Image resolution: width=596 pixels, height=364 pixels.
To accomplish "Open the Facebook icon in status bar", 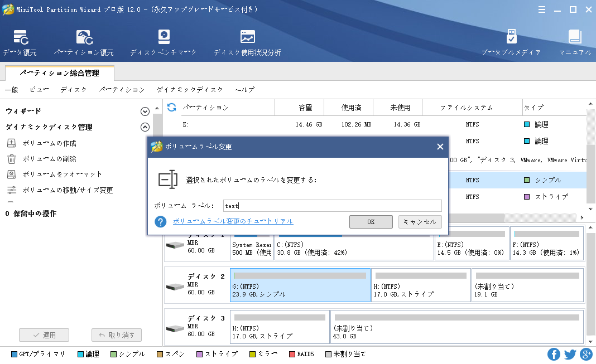I will (x=554, y=354).
